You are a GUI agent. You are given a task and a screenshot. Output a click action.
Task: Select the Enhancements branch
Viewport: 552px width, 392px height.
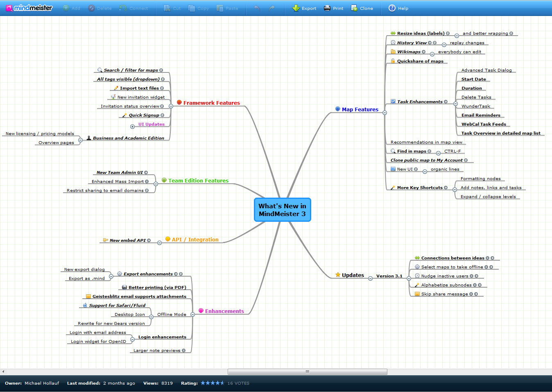point(224,311)
